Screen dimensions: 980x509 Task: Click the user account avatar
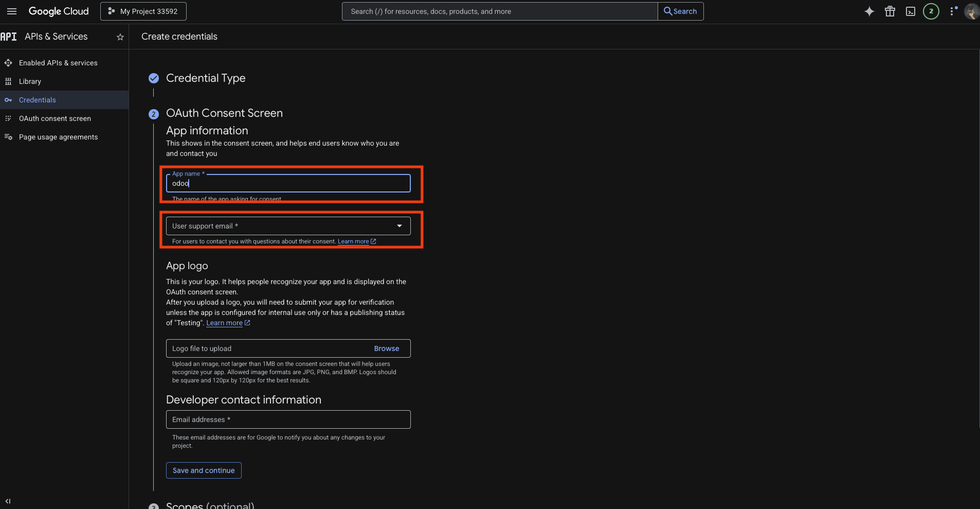[971, 11]
